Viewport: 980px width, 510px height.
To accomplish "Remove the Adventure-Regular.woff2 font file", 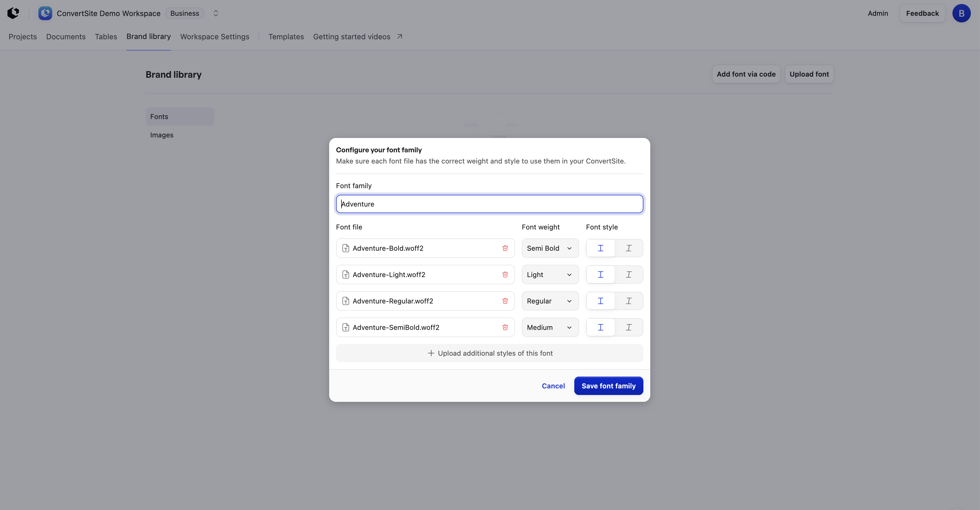I will coord(505,301).
